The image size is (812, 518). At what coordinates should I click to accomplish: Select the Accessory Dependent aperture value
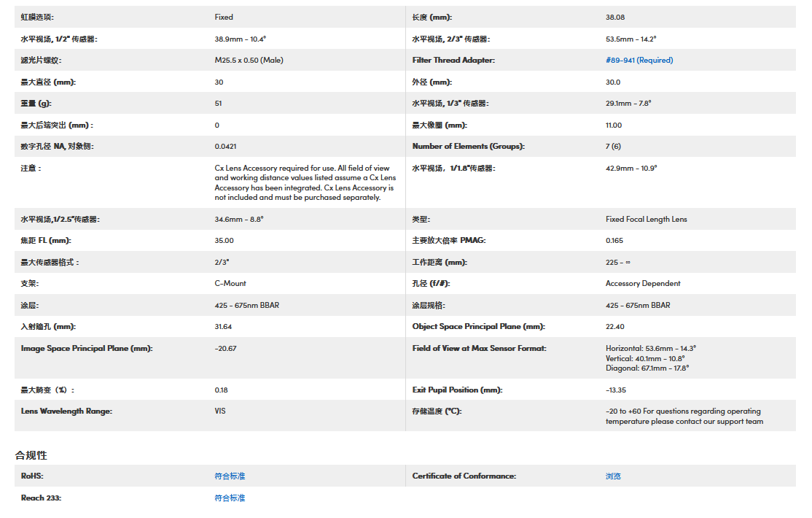click(643, 284)
